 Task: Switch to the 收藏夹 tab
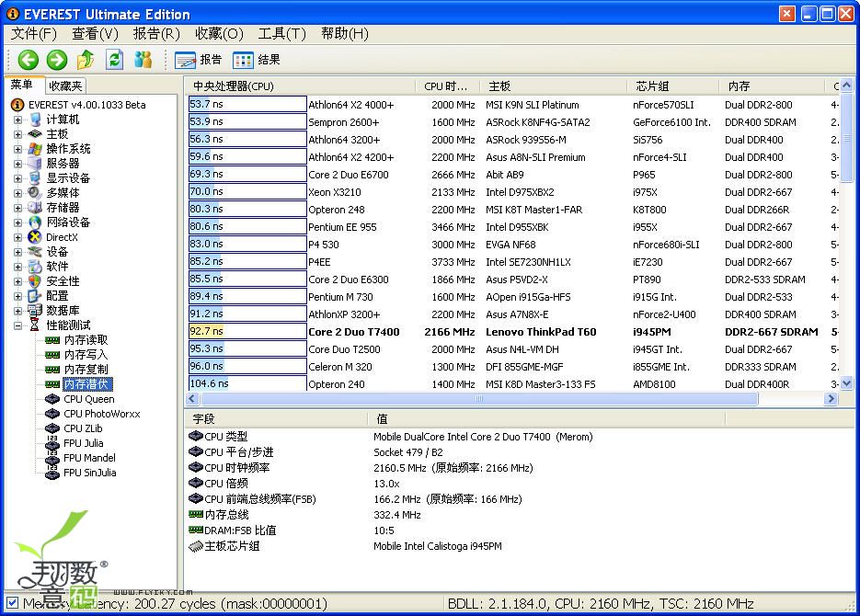tap(65, 86)
